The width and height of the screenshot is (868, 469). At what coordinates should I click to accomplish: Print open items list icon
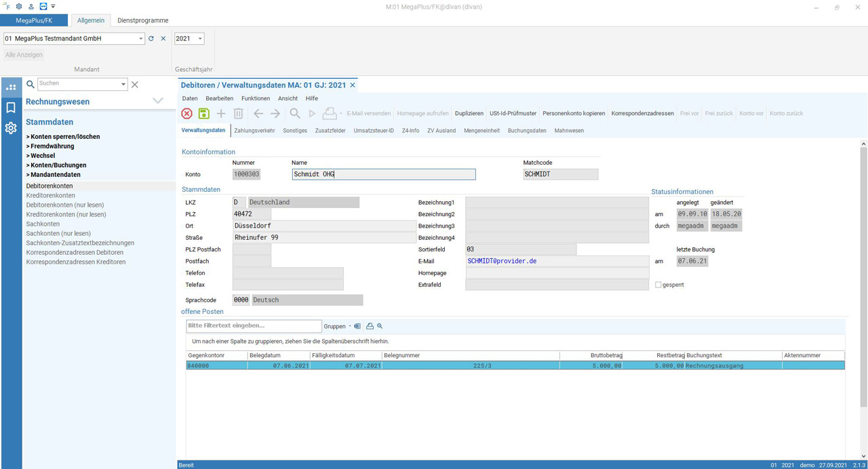(370, 326)
